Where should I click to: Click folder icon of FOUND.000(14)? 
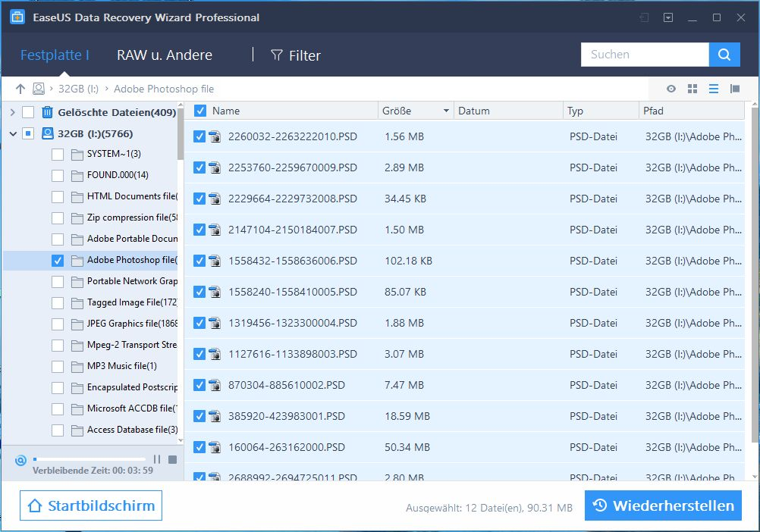pyautogui.click(x=77, y=176)
